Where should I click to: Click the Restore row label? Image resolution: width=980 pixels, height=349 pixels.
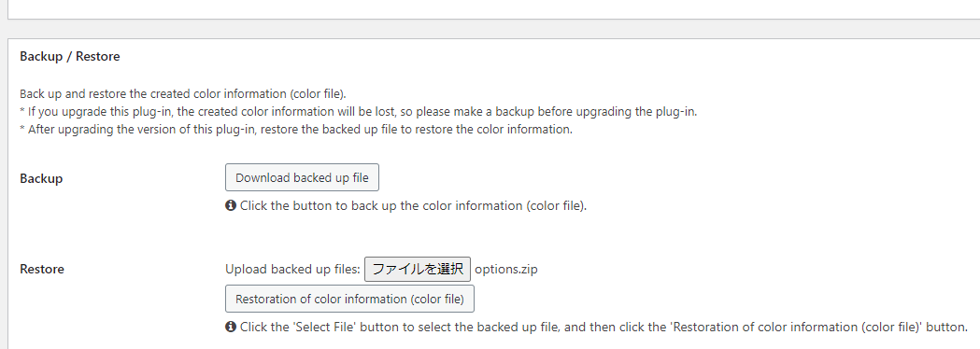(x=42, y=270)
